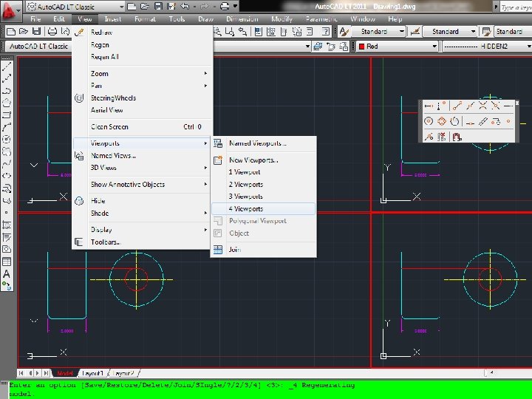Click the Dimension Style icon
The width and height of the screenshot is (532, 399).
[415, 32]
